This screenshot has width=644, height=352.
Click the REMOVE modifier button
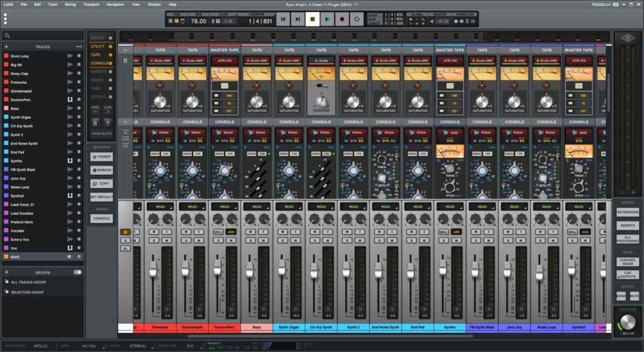tap(101, 170)
